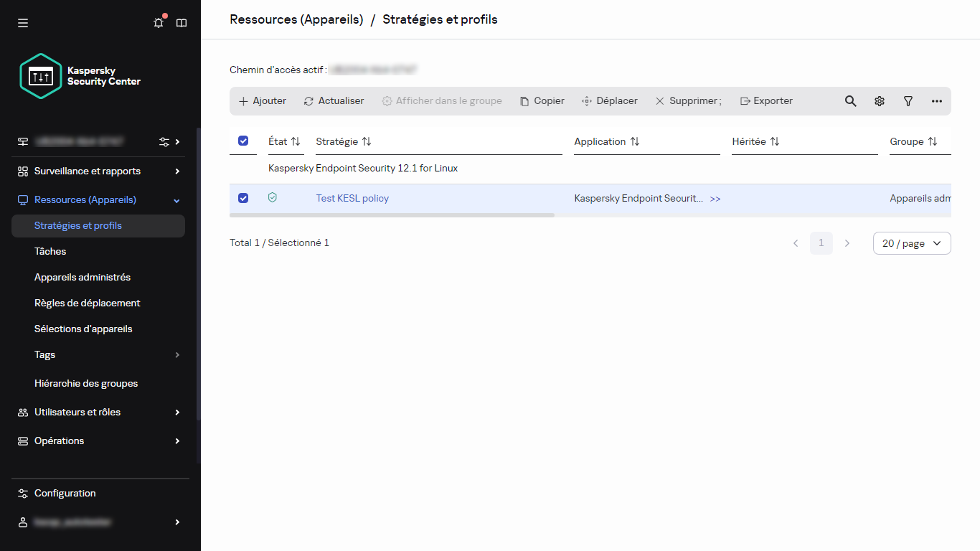Sort by Stratégie column arrows
Viewport: 980px width, 551px height.
coord(367,141)
